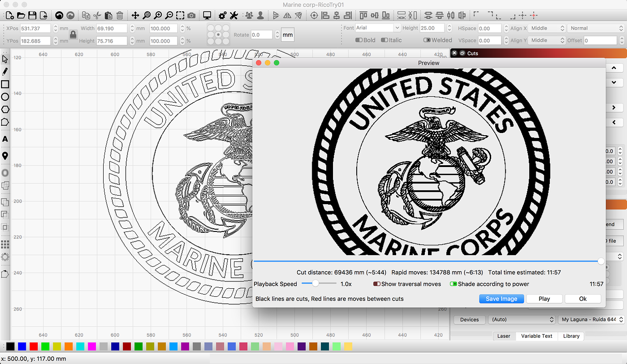Toggle the aspect ratio lock icon

(73, 34)
